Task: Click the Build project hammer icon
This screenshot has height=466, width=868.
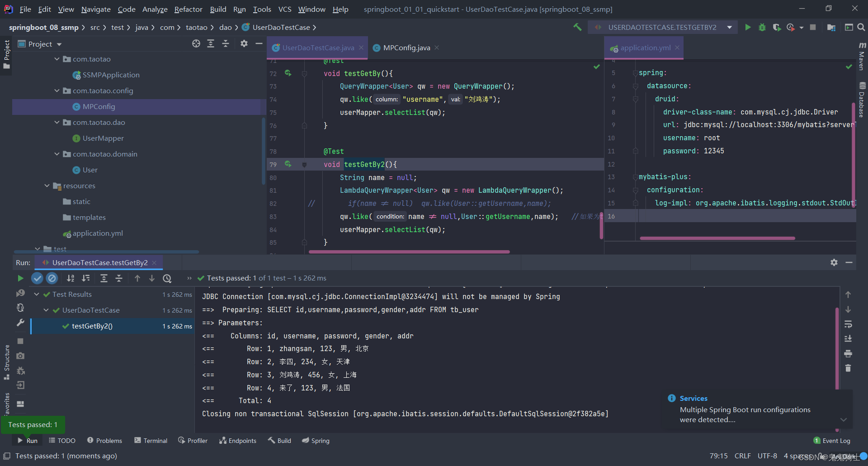Action: 577,27
